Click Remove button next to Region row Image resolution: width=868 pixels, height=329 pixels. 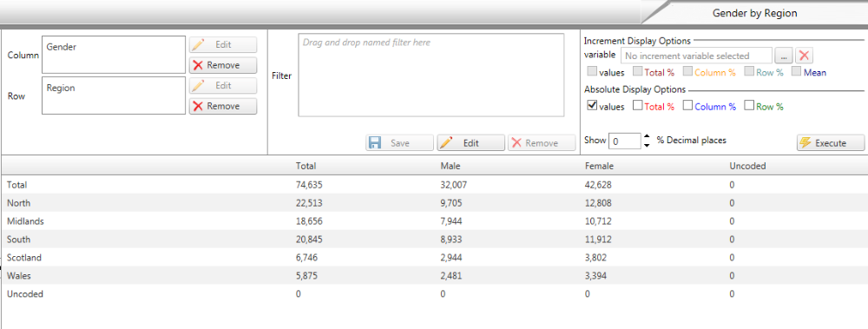point(223,107)
